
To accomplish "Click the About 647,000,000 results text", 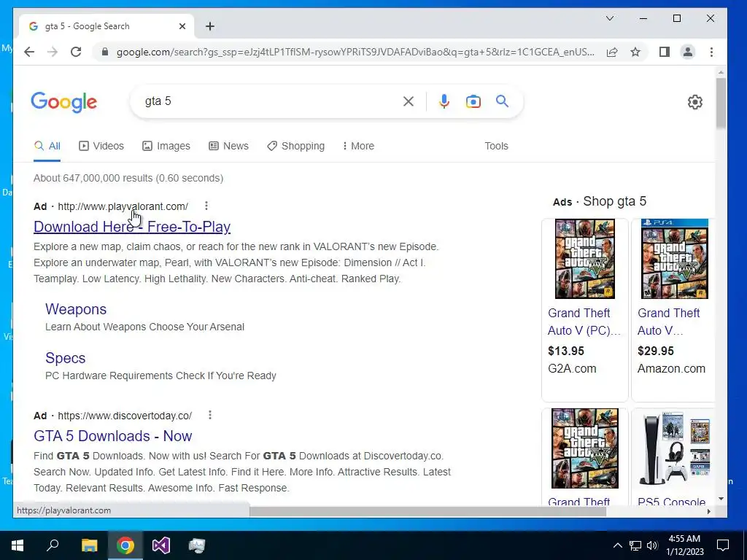I will [x=128, y=178].
